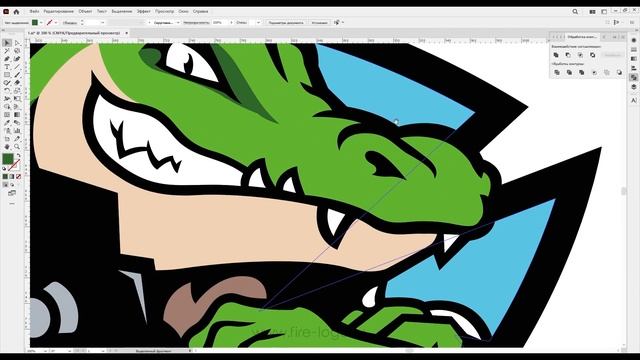Swap fill and stroke arrow in toolbox
The image size is (640, 360).
click(18, 156)
